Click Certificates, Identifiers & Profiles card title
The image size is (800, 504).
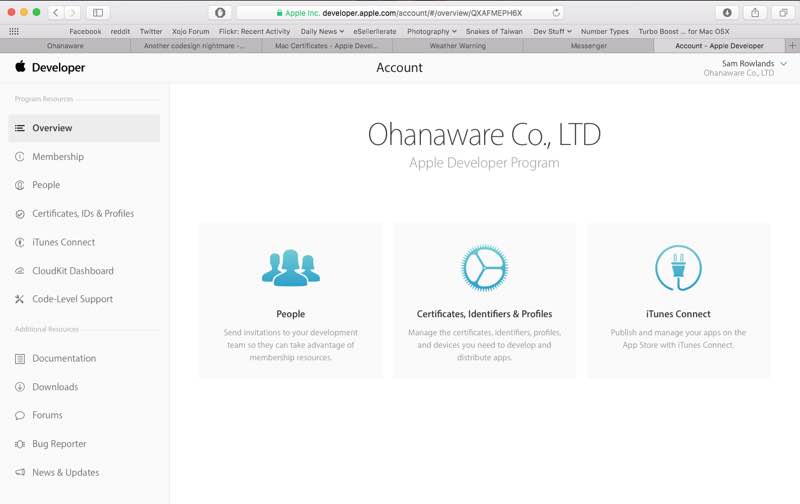[484, 314]
